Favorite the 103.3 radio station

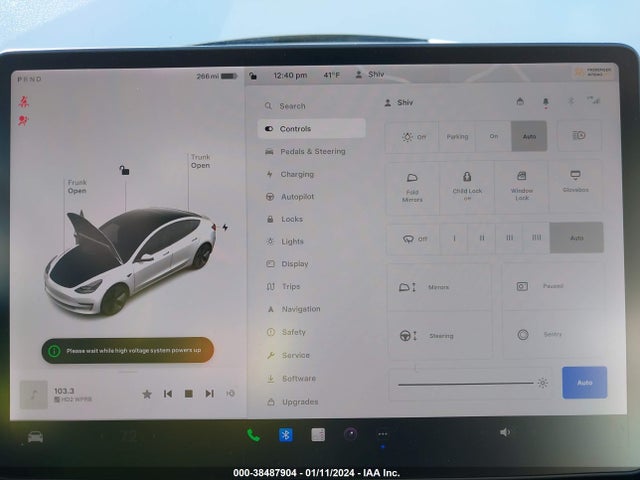click(x=147, y=394)
